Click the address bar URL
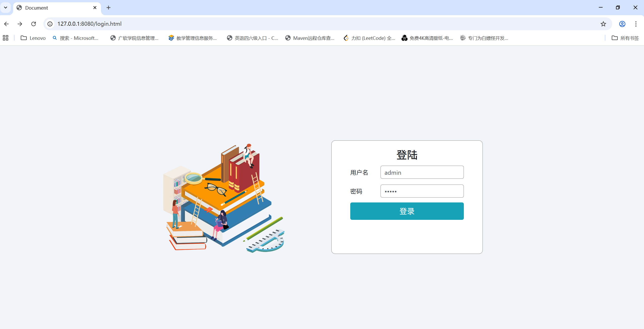The height and width of the screenshot is (329, 644). click(89, 24)
